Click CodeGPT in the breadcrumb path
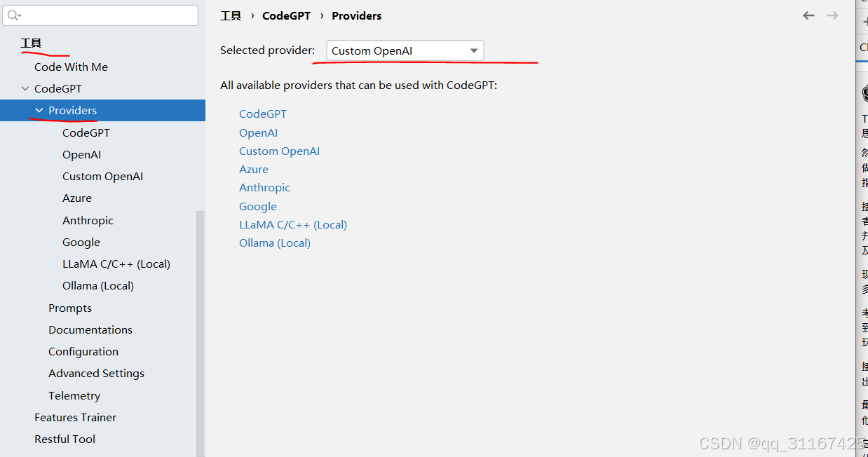The image size is (868, 457). coord(286,15)
